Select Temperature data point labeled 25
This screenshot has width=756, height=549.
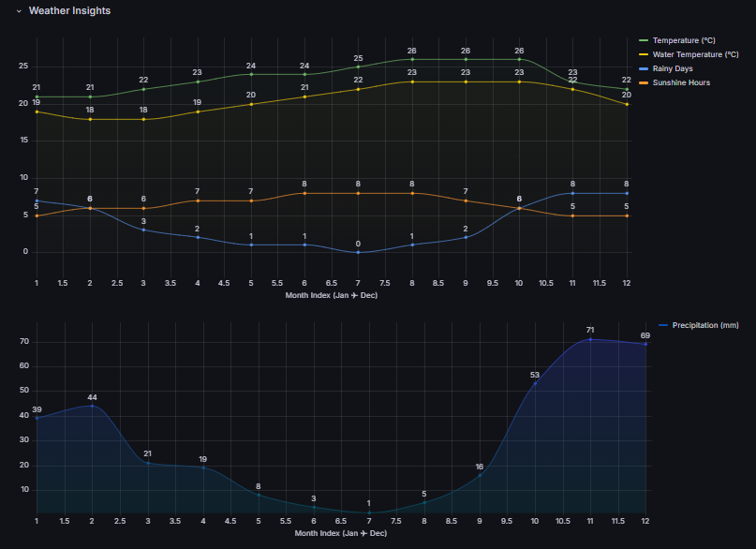point(358,67)
